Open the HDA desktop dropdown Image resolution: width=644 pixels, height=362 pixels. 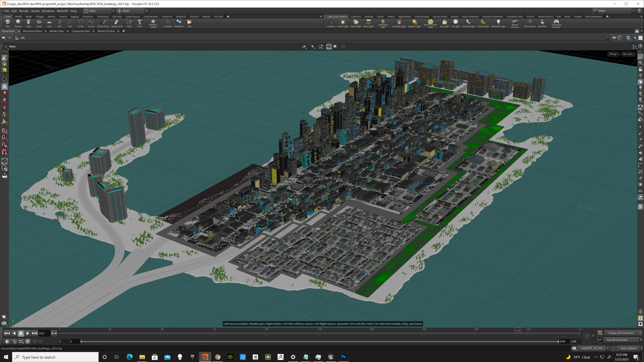tap(99, 11)
